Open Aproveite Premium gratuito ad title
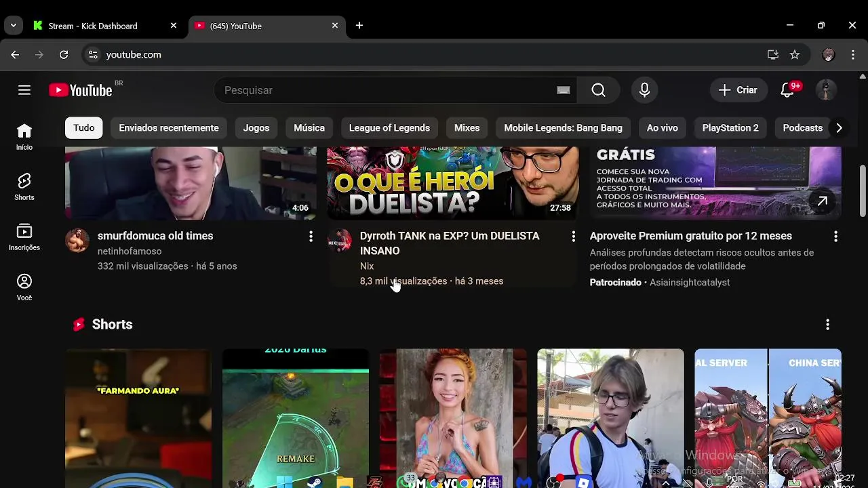This screenshot has height=488, width=868. tap(691, 236)
